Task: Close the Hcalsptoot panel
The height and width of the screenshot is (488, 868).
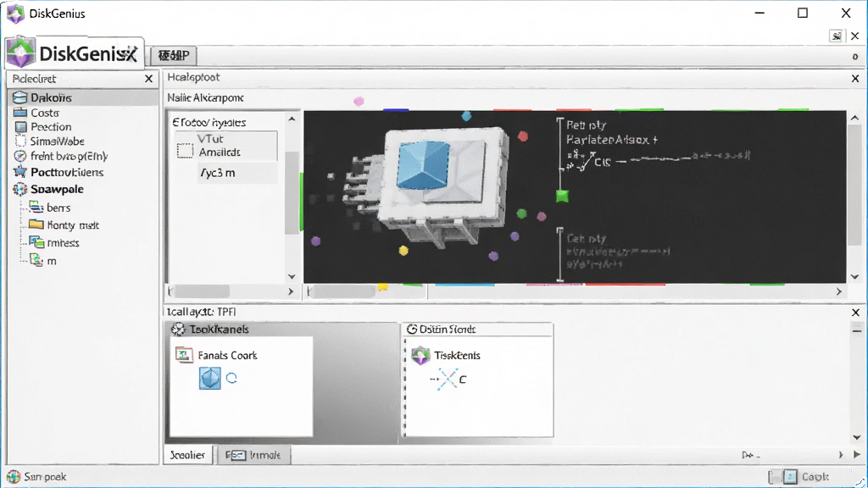Action: pyautogui.click(x=855, y=79)
